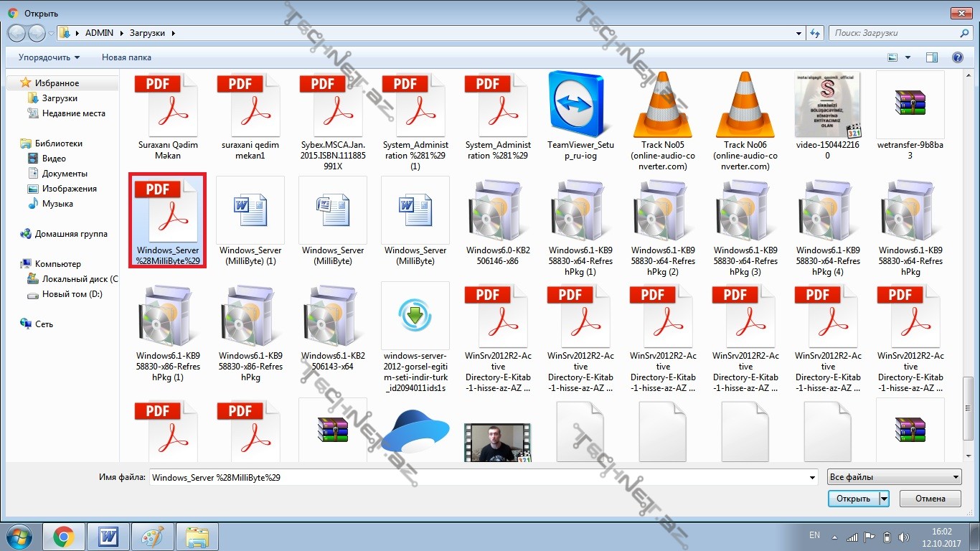980x551 pixels.
Task: Click the Track No05 VLC file icon
Action: coord(663,104)
